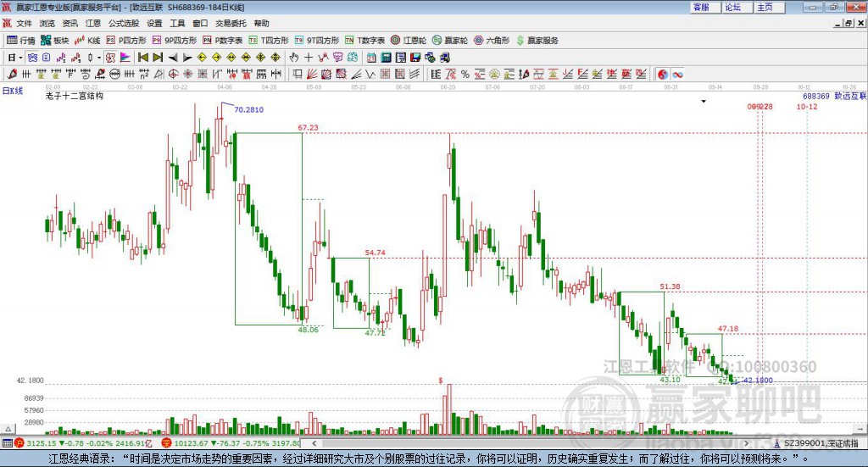Open the T四方形 tool

point(269,41)
